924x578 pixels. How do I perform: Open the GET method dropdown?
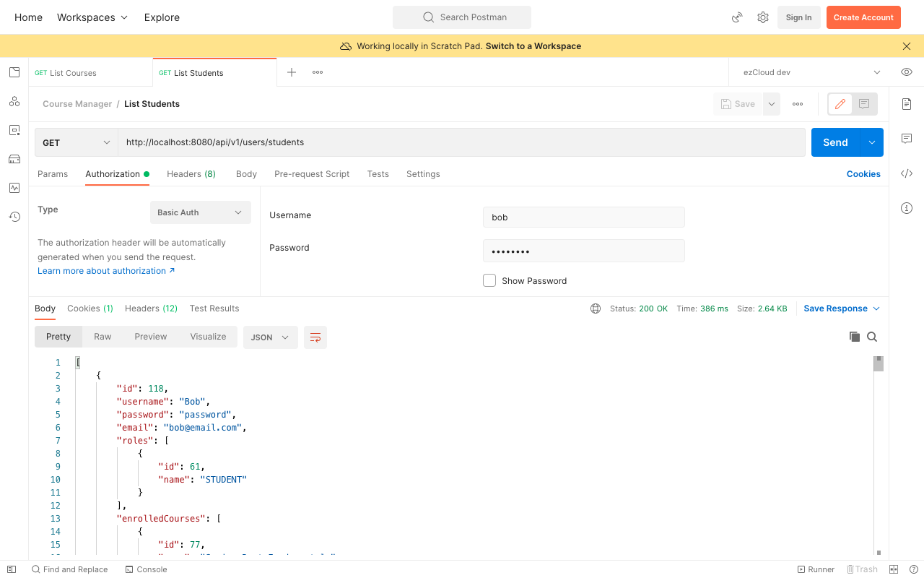(x=77, y=142)
